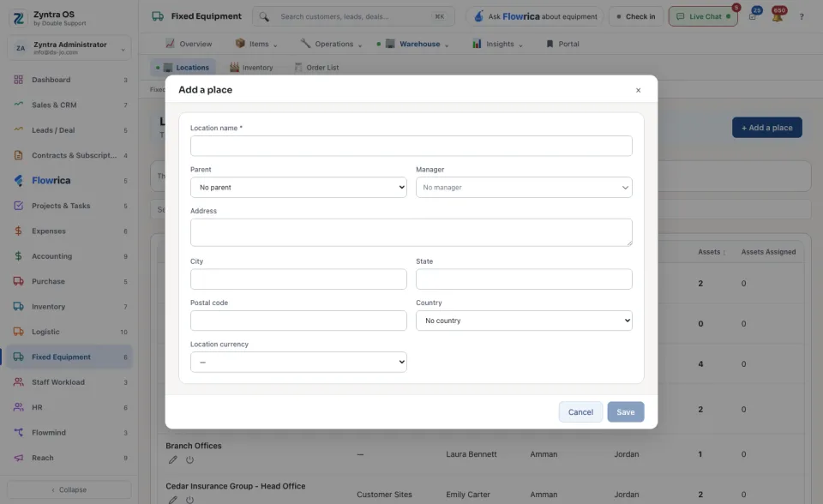823x504 pixels.
Task: Open the Country dropdown
Action: click(524, 321)
